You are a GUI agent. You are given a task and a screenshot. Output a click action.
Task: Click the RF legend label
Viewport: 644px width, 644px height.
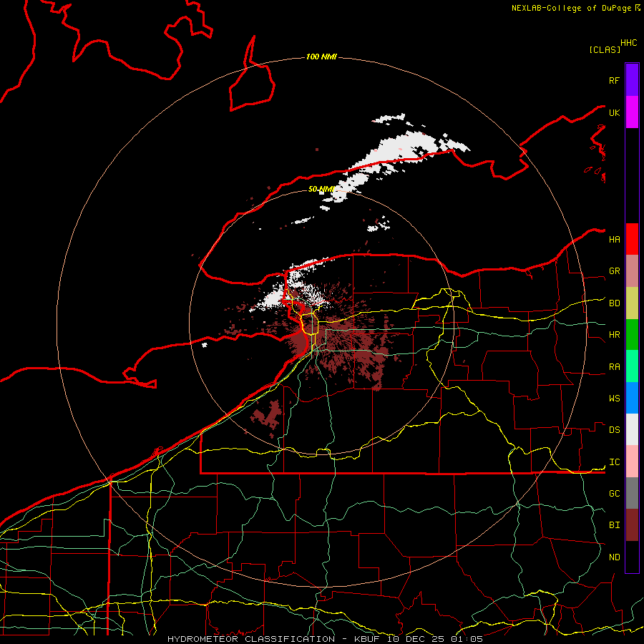click(614, 80)
